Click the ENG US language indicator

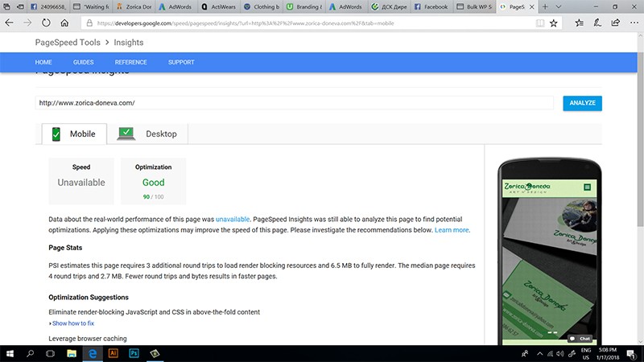(586, 354)
